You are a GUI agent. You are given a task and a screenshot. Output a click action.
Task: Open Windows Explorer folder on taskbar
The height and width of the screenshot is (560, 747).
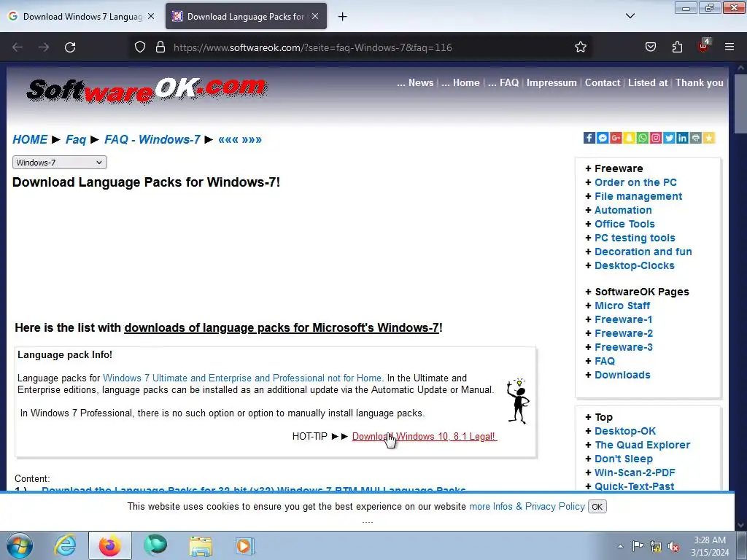pos(201,545)
